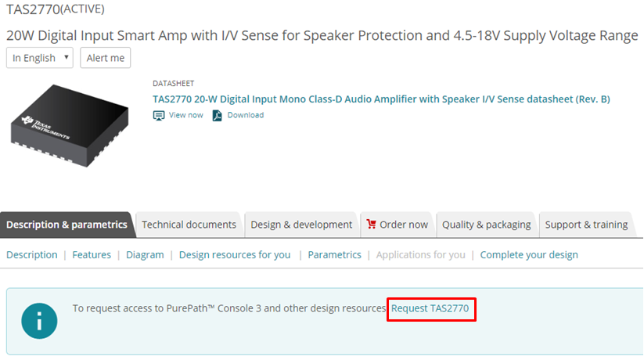
Task: Jump to the Features section link
Action: pos(92,254)
